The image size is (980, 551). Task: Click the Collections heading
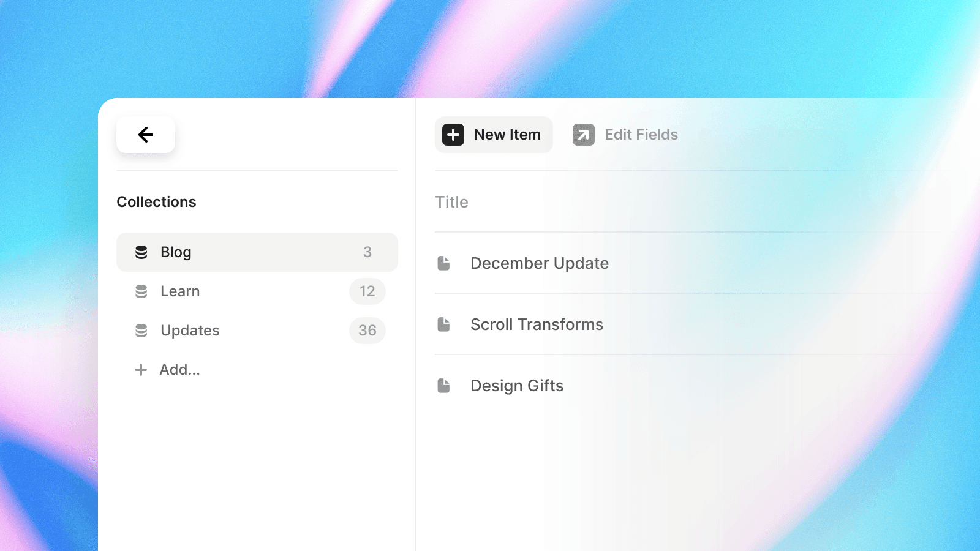pos(157,202)
